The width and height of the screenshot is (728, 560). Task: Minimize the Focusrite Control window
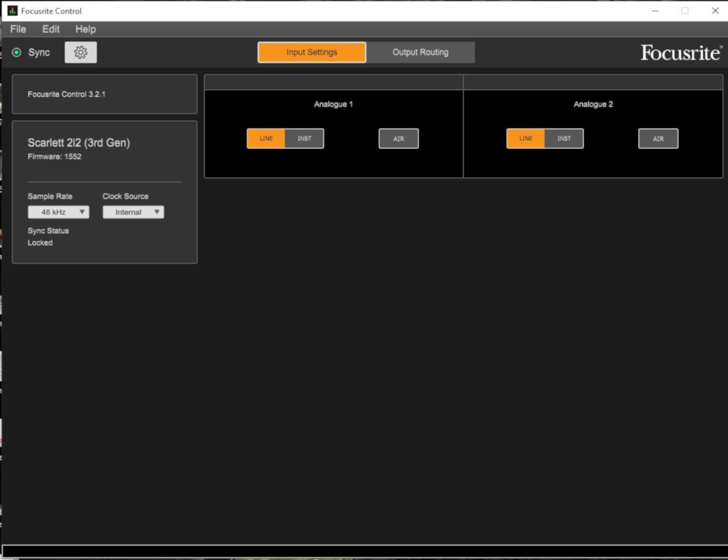[x=655, y=11]
